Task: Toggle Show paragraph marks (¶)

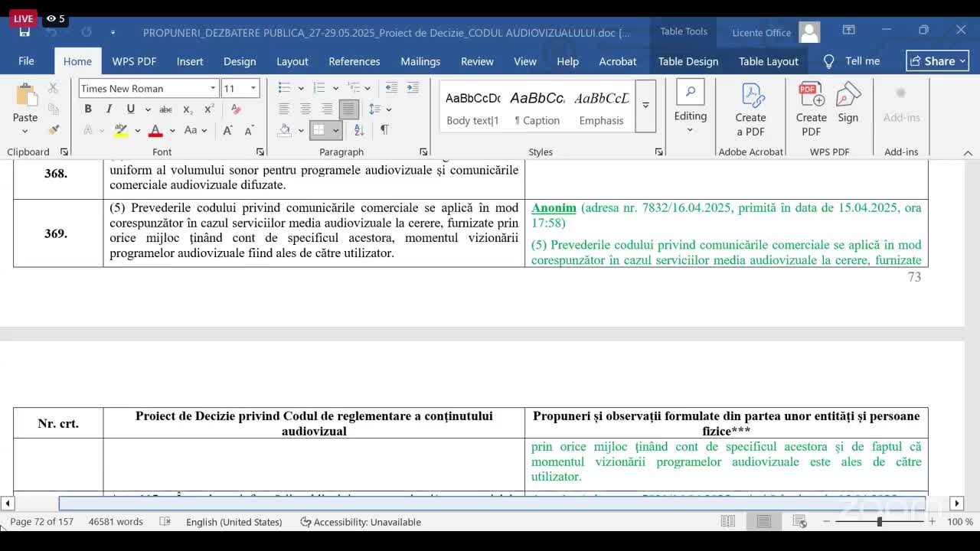Action: [x=384, y=130]
